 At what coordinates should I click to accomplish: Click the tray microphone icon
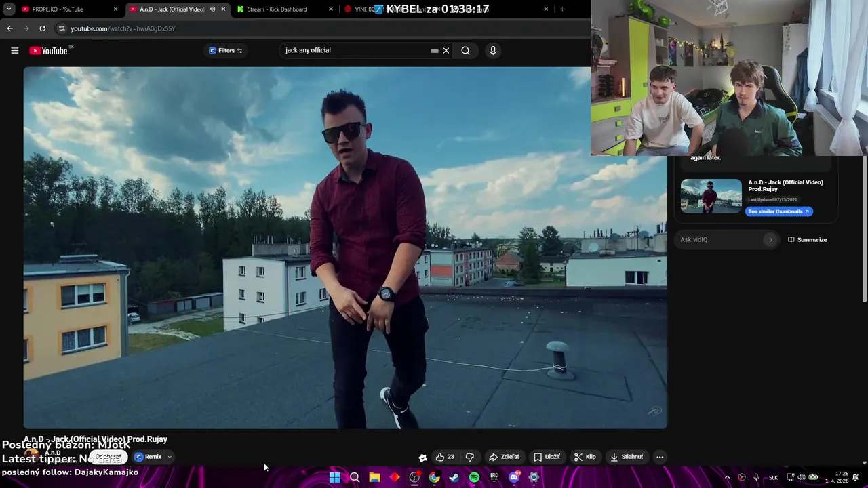(756, 477)
